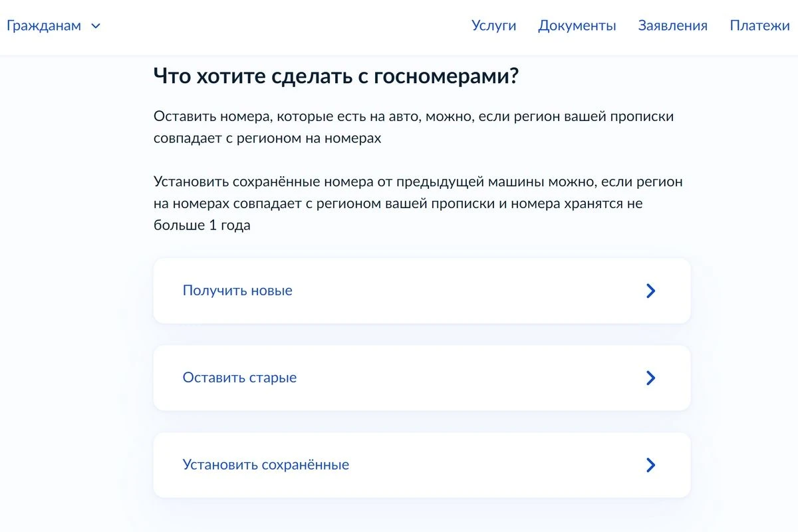Click the heading Что хотите сделать с госномерами?
798x532 pixels.
(336, 76)
